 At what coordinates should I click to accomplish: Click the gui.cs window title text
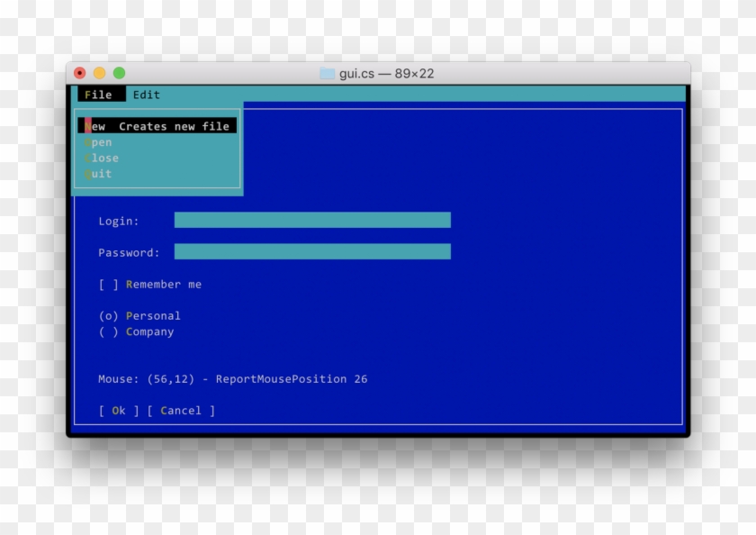(386, 73)
